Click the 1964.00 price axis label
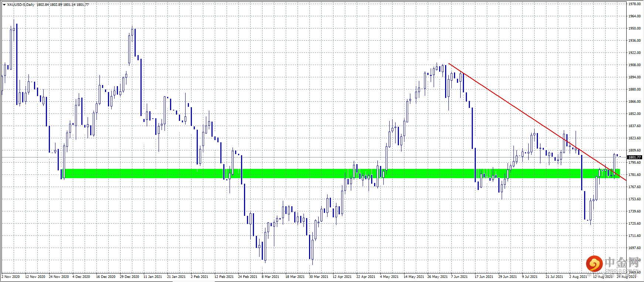Screen dimensions: 644x282 click(x=634, y=16)
